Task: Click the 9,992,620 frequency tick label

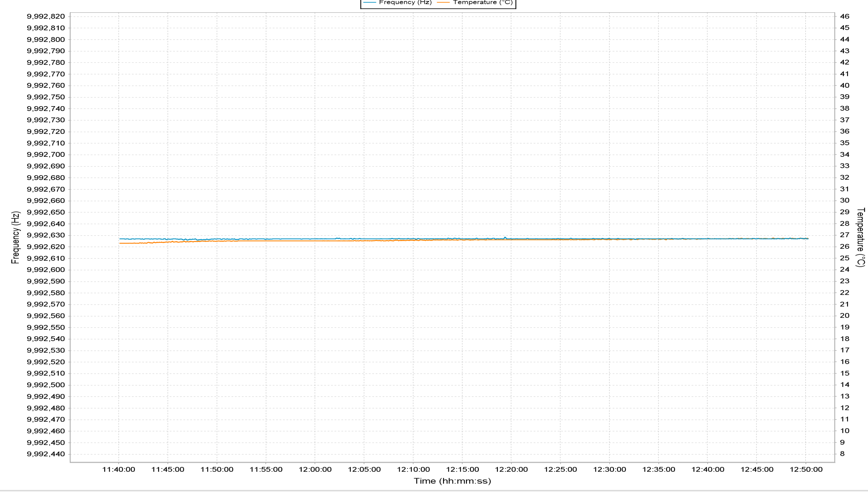Action: point(45,247)
